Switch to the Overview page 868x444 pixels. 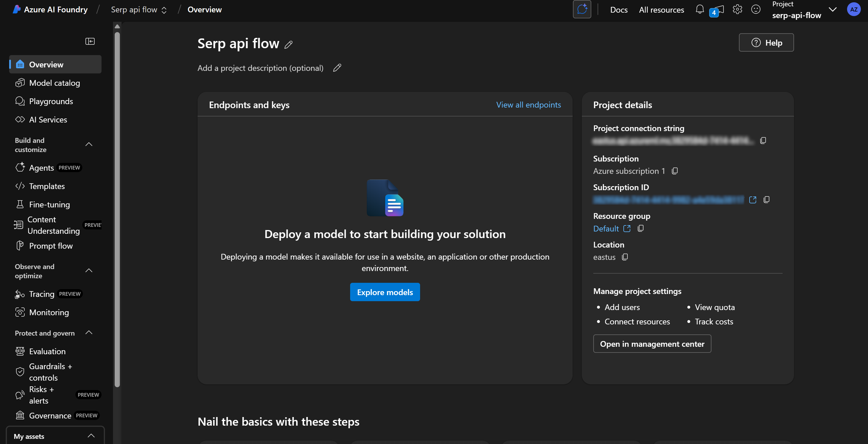pyautogui.click(x=46, y=64)
